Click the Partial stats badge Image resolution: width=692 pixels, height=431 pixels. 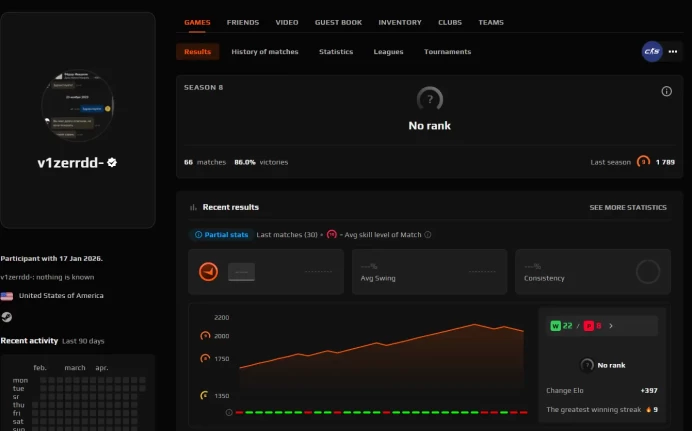coord(222,235)
